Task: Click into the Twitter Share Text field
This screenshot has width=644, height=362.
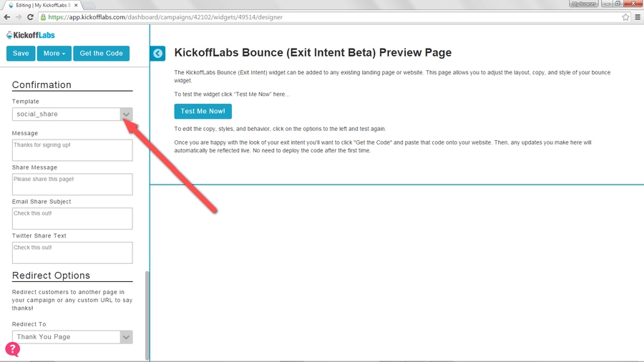Action: pos(72,253)
